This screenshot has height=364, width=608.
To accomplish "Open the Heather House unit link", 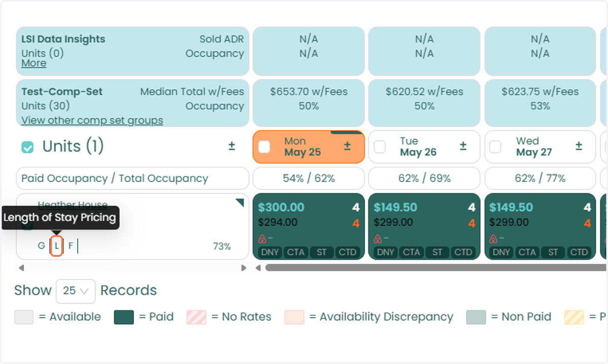I will (x=72, y=205).
